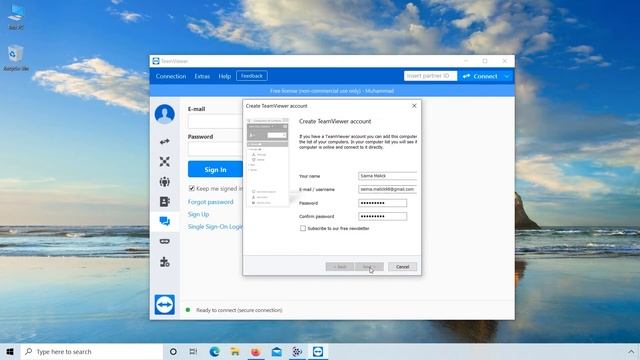This screenshot has height=360, width=640.
Task: Open the Mail app on the taskbar
Action: point(276,351)
